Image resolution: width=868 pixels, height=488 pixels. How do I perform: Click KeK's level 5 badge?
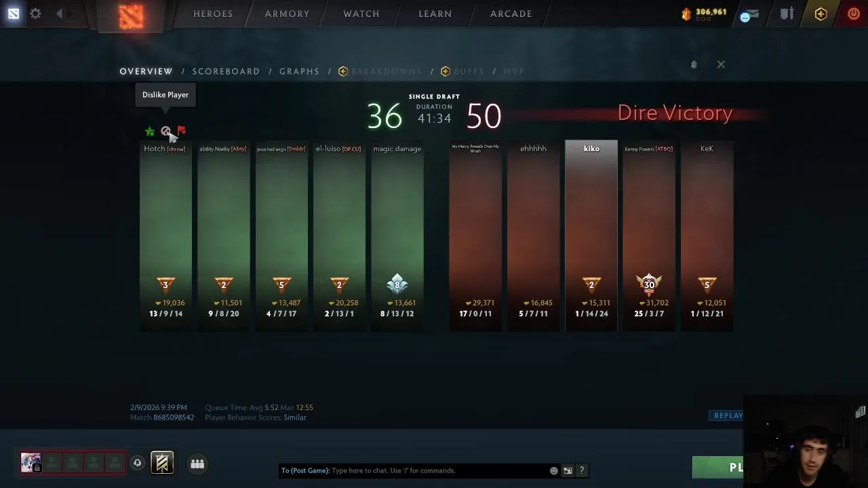[707, 285]
